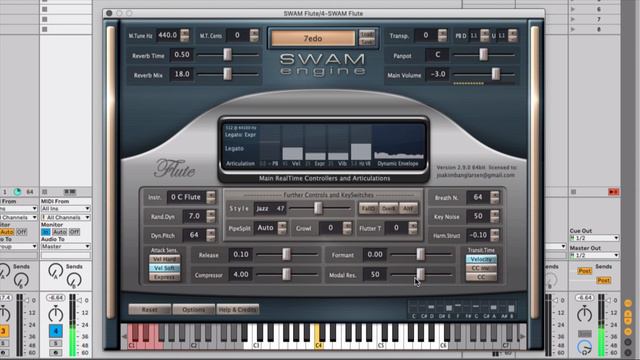Image resolution: width=640 pixels, height=360 pixels.
Task: Click the Release slider handle
Action: coord(286,255)
